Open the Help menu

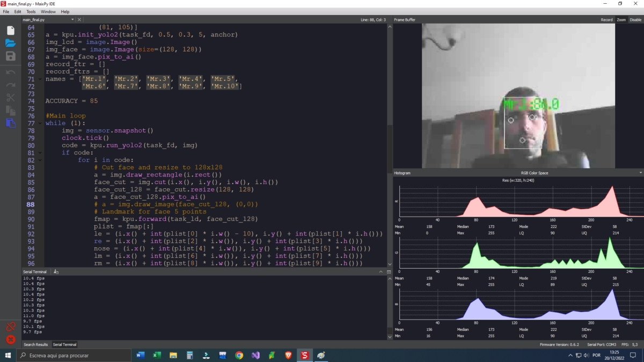pyautogui.click(x=65, y=11)
